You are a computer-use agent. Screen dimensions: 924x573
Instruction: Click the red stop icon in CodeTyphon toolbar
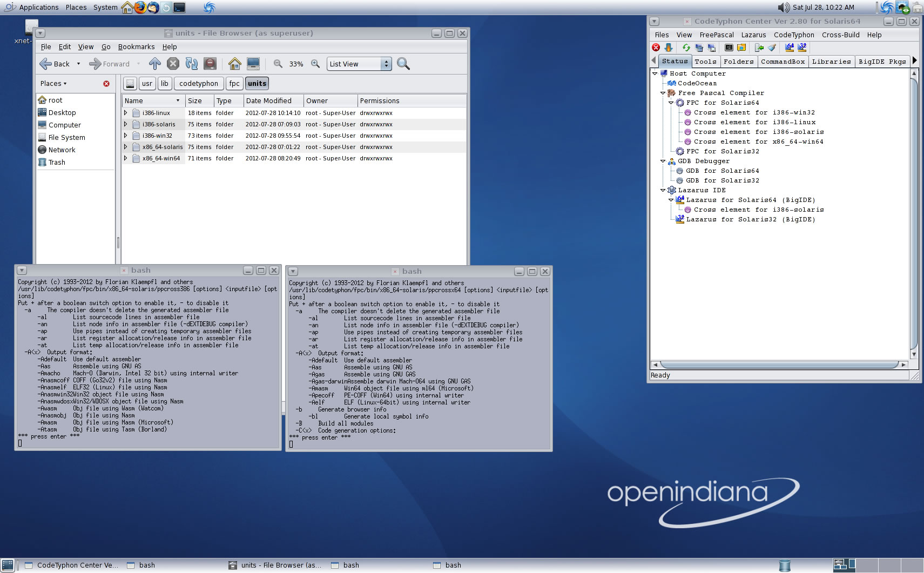pos(656,48)
